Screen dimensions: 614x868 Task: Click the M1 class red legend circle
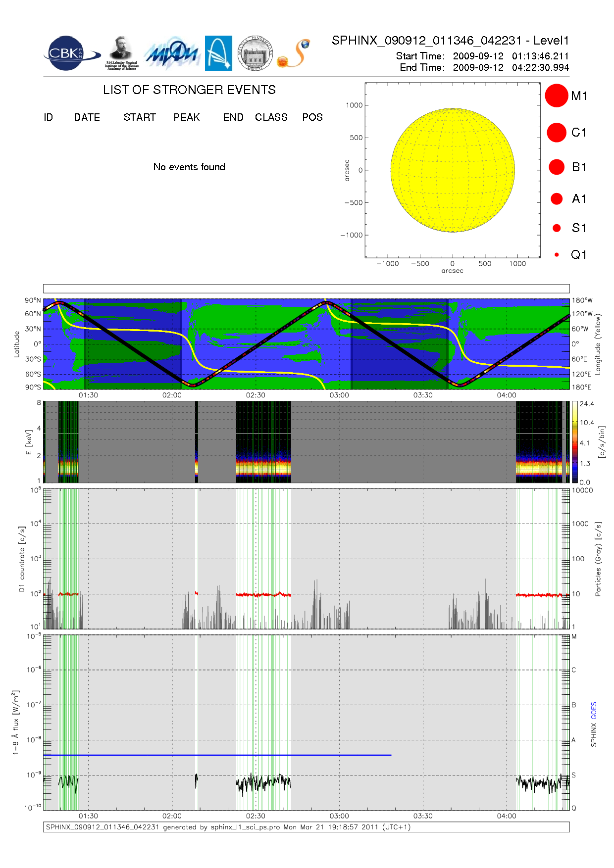pos(556,96)
